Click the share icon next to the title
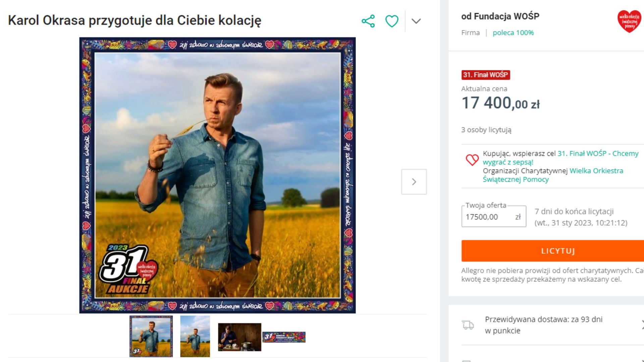Image resolution: width=644 pixels, height=362 pixels. point(368,21)
